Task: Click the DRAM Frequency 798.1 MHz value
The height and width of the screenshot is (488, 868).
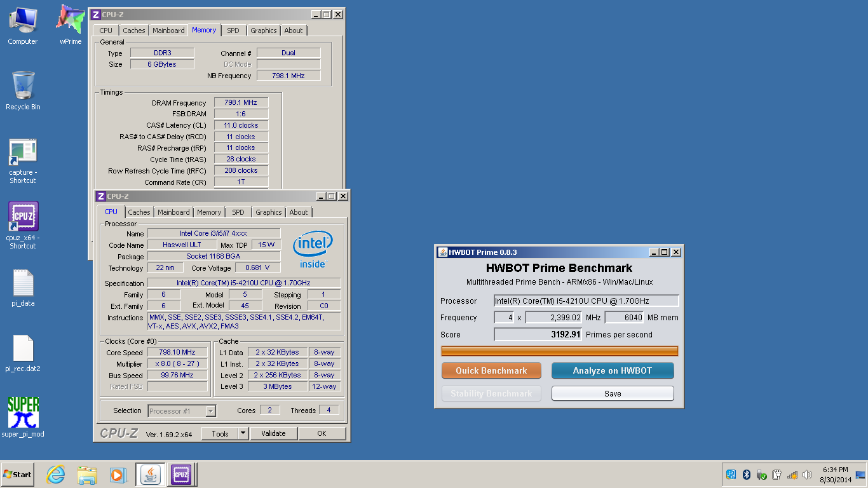Action: [x=241, y=102]
